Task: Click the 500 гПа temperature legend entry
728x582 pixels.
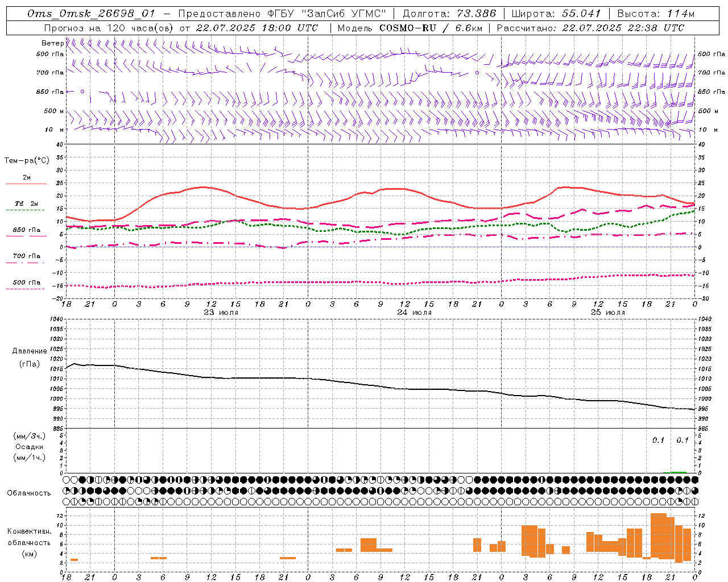Action: click(x=27, y=282)
